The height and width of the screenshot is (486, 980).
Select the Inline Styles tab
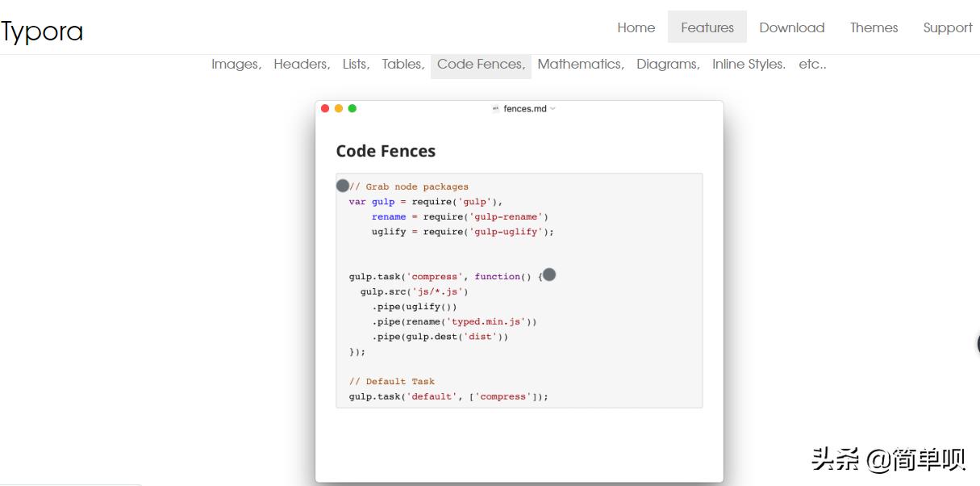[x=749, y=64]
